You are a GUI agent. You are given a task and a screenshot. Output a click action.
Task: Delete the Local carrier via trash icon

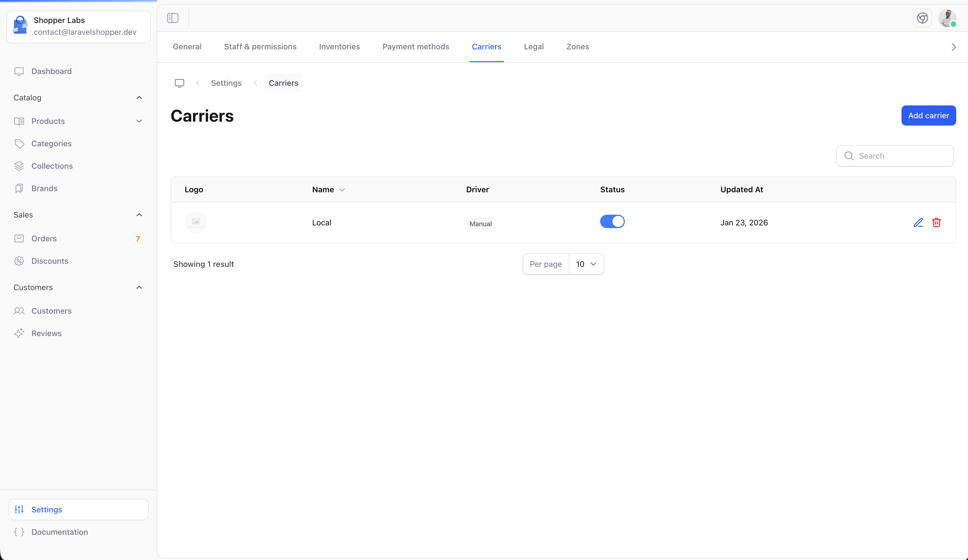(x=936, y=223)
